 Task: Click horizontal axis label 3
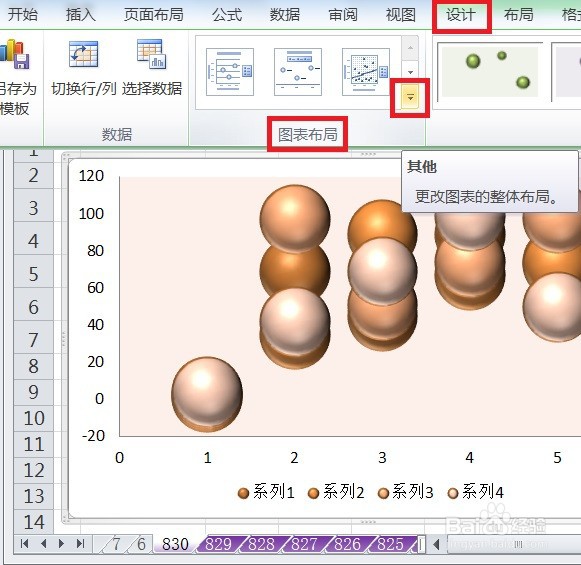(x=382, y=458)
